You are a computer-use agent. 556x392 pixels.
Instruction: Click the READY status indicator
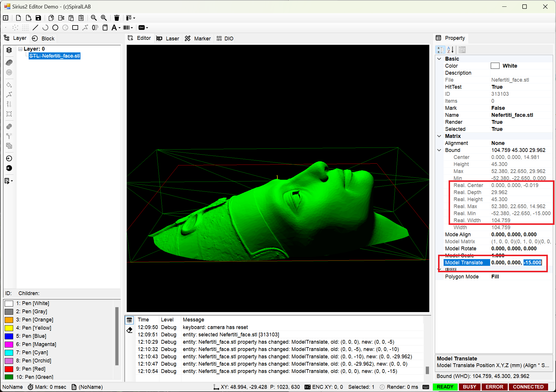click(445, 387)
